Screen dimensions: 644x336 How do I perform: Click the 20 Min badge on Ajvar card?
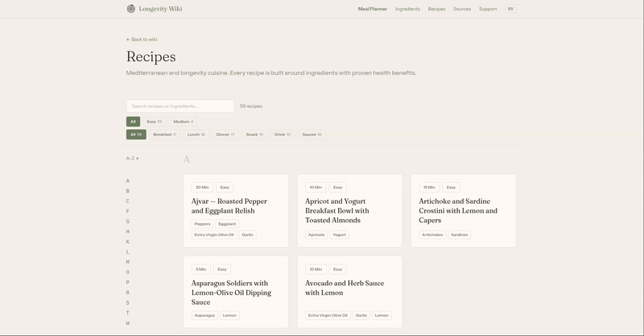tap(202, 188)
